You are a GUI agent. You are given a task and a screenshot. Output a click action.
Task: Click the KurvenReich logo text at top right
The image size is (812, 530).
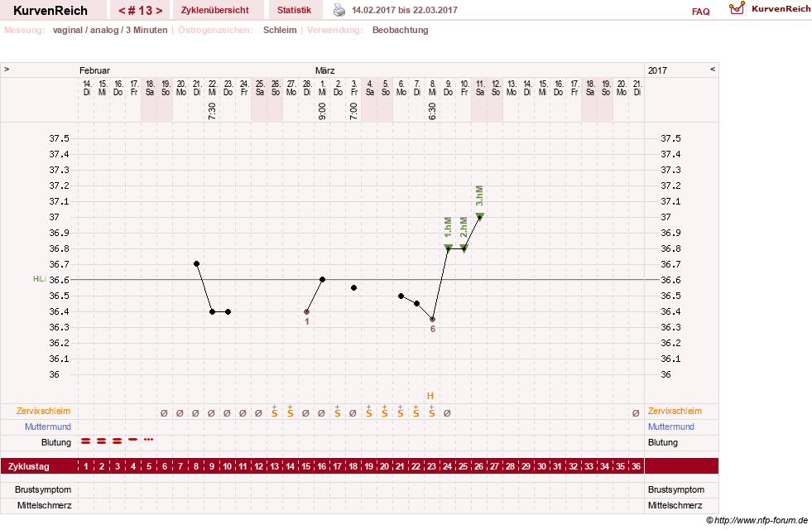point(781,9)
